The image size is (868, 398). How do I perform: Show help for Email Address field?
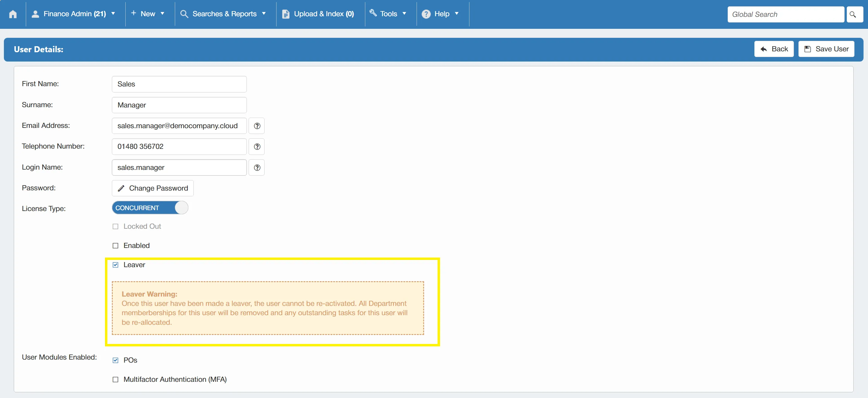[257, 126]
